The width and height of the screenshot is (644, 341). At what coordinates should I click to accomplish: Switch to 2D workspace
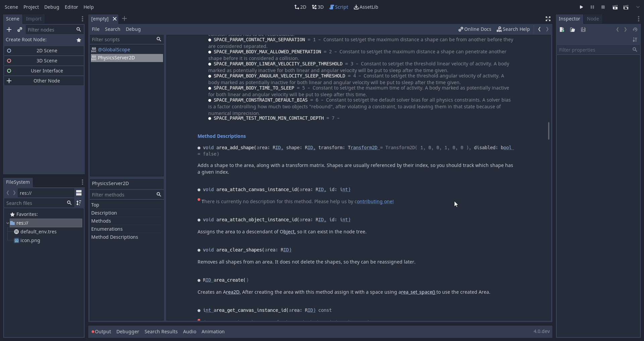tap(301, 7)
